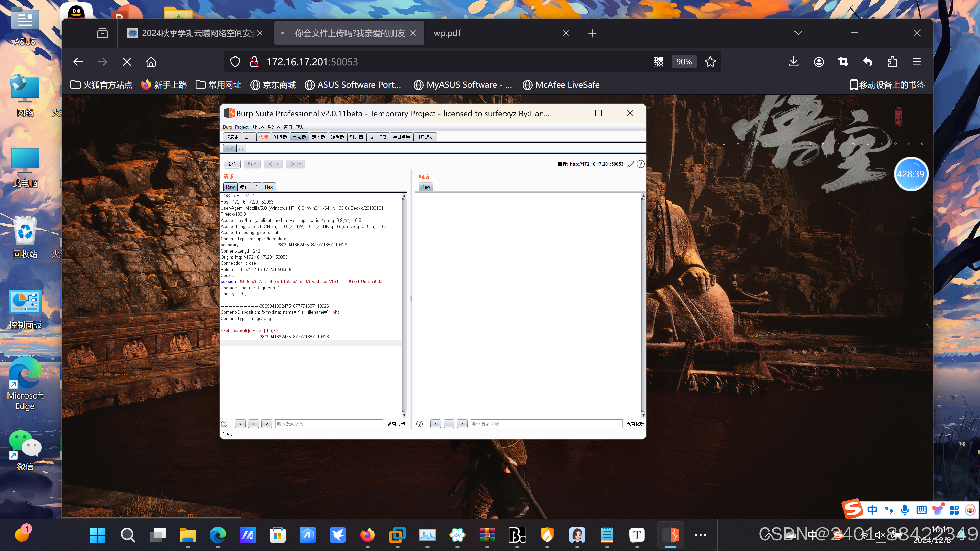Open the 编码器 Decoder tab

coord(337,137)
